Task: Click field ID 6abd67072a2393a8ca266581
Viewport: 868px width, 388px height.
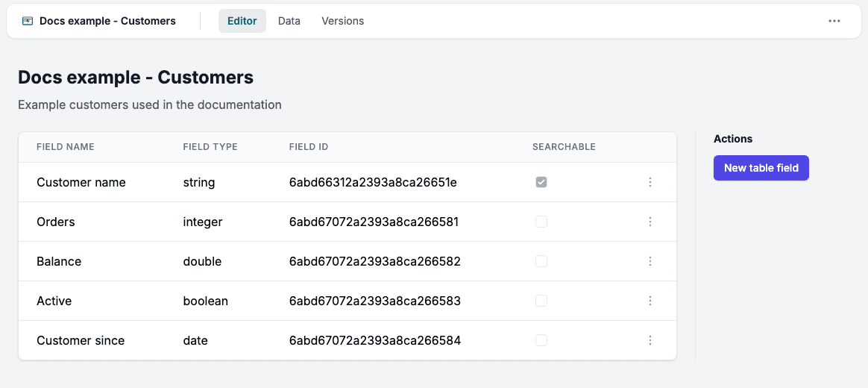Action: click(x=374, y=222)
